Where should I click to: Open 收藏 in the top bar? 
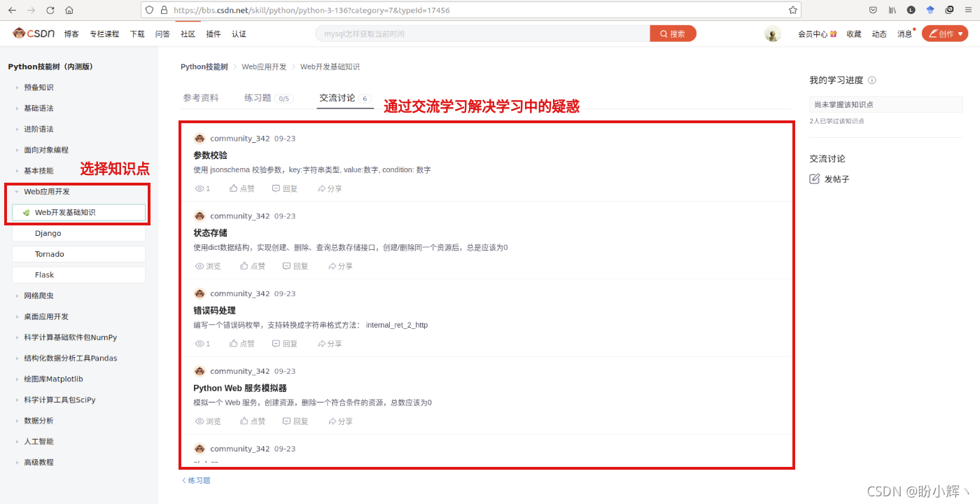pos(854,34)
